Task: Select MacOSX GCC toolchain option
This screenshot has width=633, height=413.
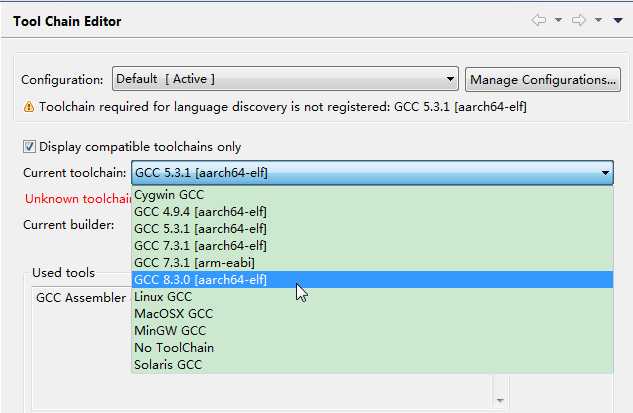Action: tap(372, 313)
